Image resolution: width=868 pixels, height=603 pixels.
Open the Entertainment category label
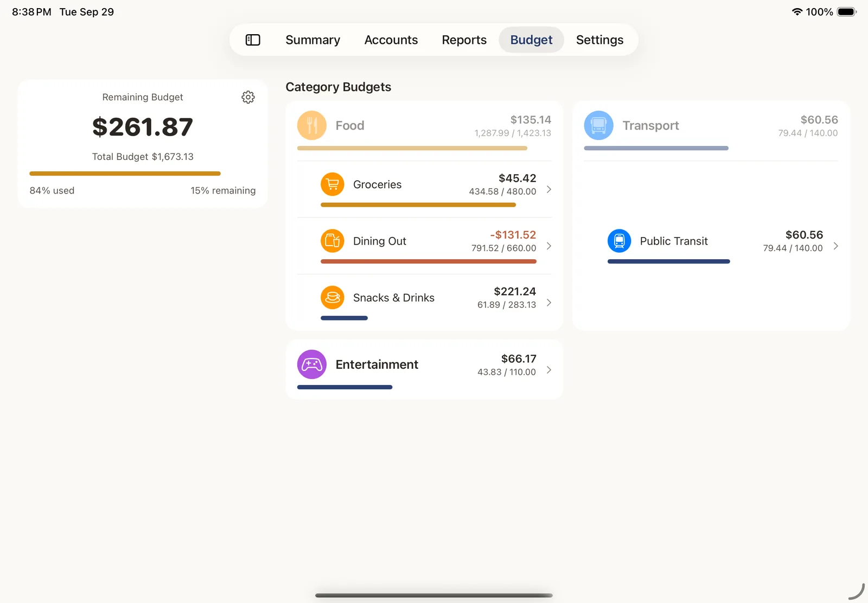coord(377,364)
